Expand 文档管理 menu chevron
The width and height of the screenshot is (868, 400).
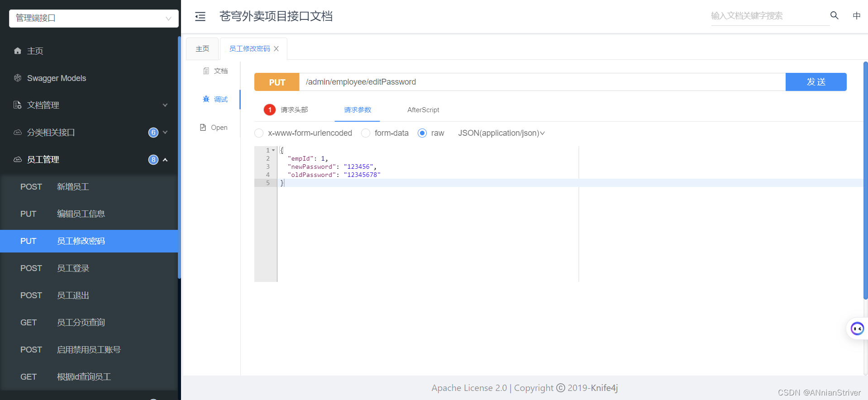click(x=165, y=105)
